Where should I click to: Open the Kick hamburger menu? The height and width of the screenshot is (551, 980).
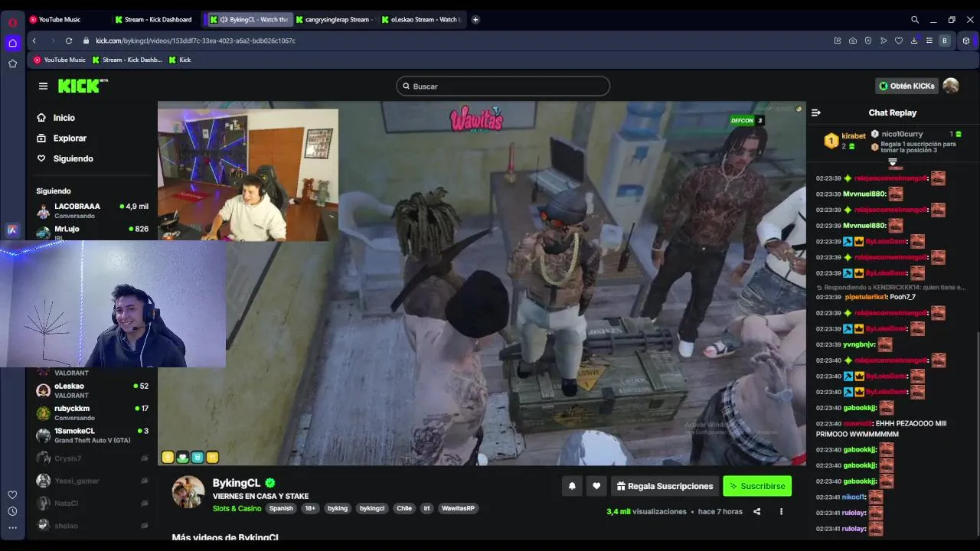(x=43, y=86)
